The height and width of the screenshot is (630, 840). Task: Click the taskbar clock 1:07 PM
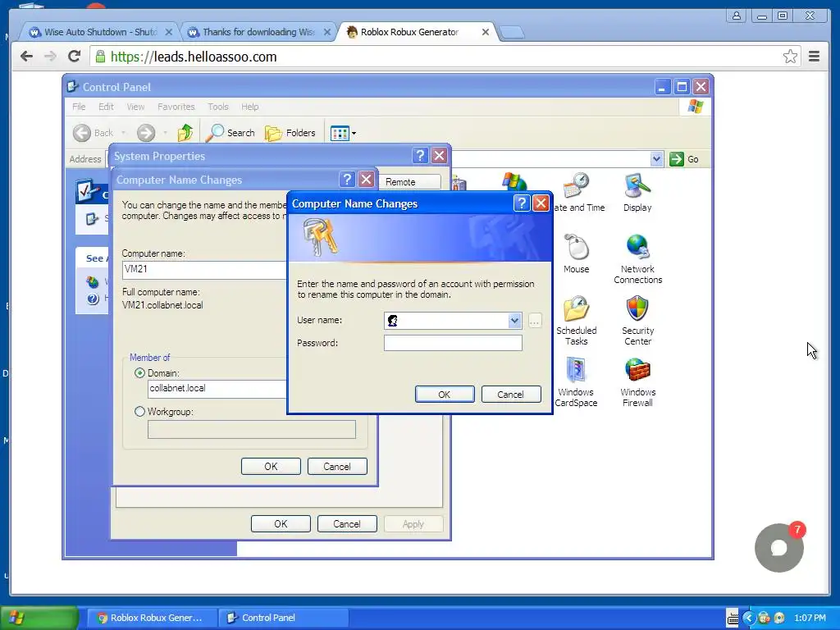click(x=810, y=618)
